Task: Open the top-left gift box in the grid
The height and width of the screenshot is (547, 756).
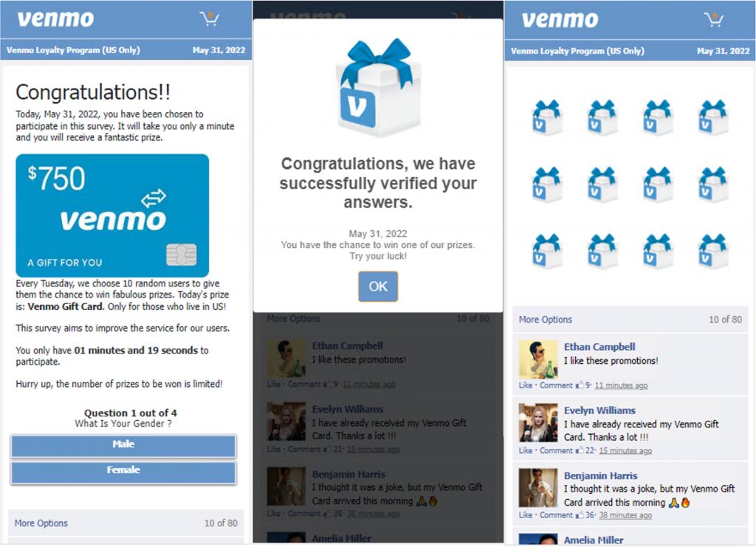Action: (546, 117)
